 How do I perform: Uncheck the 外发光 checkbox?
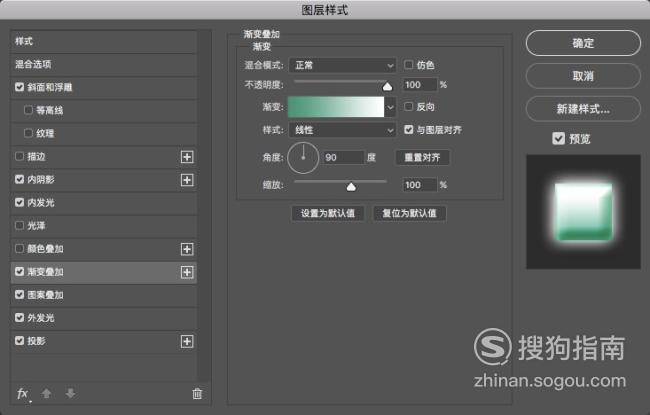pos(19,318)
